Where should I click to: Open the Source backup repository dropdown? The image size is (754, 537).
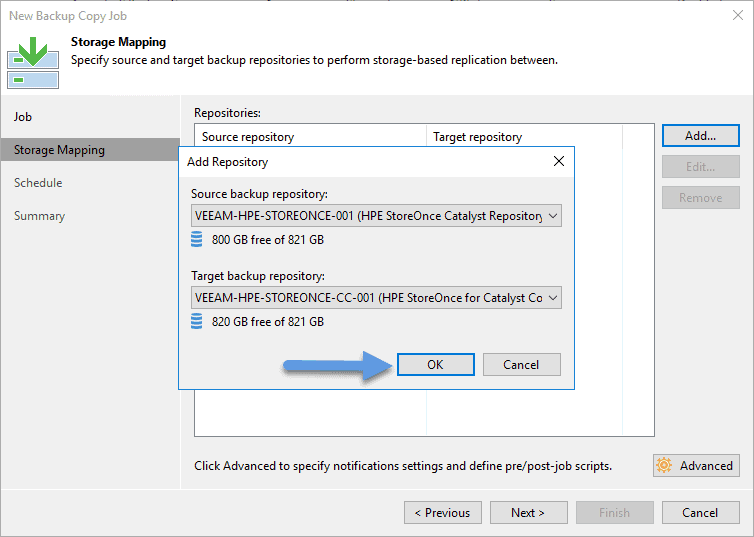(x=376, y=215)
